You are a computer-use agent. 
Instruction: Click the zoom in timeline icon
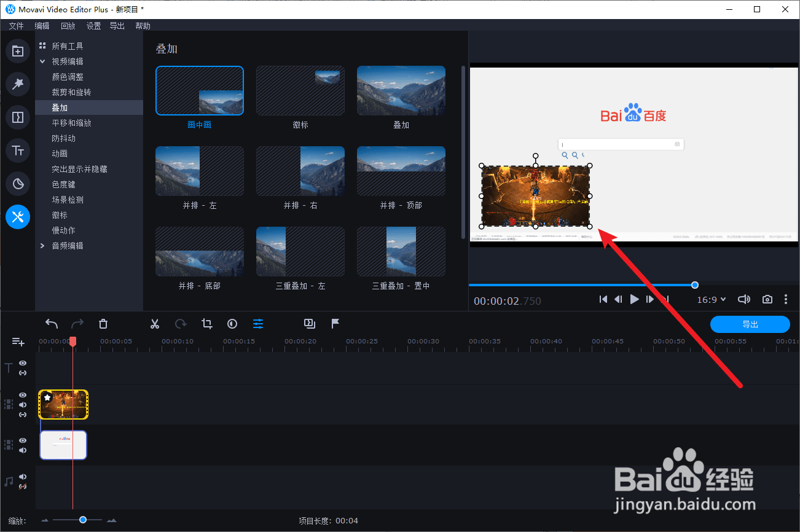pyautogui.click(x=111, y=521)
